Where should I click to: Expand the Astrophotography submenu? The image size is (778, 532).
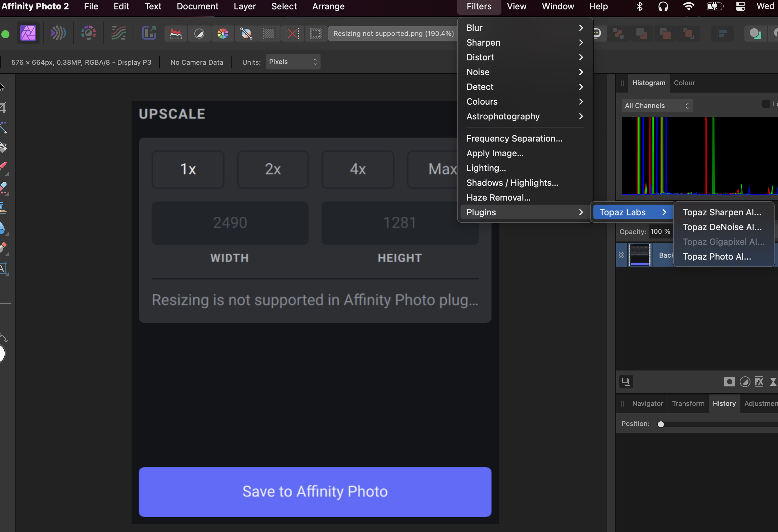pyautogui.click(x=525, y=116)
